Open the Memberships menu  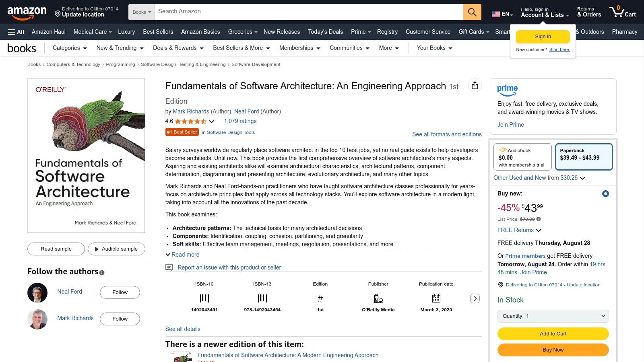(300, 48)
